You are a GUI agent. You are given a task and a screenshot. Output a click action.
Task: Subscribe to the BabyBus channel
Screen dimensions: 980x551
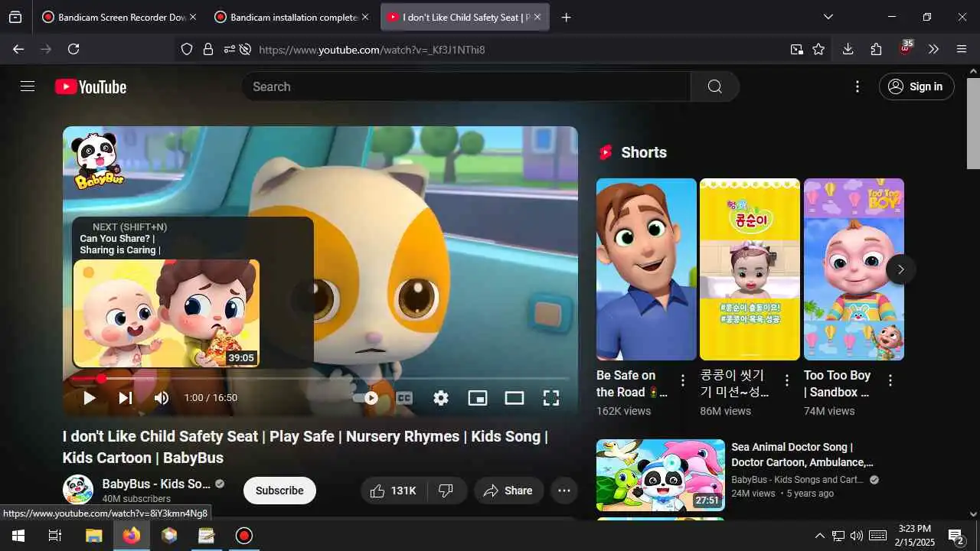[279, 491]
